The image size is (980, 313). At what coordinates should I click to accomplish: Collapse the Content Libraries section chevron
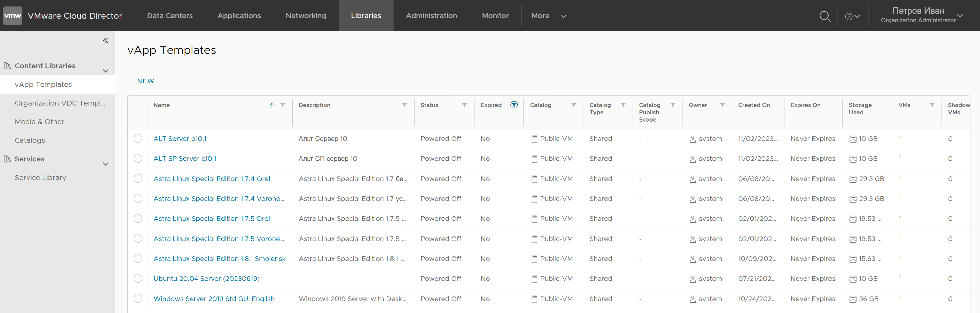click(x=106, y=71)
